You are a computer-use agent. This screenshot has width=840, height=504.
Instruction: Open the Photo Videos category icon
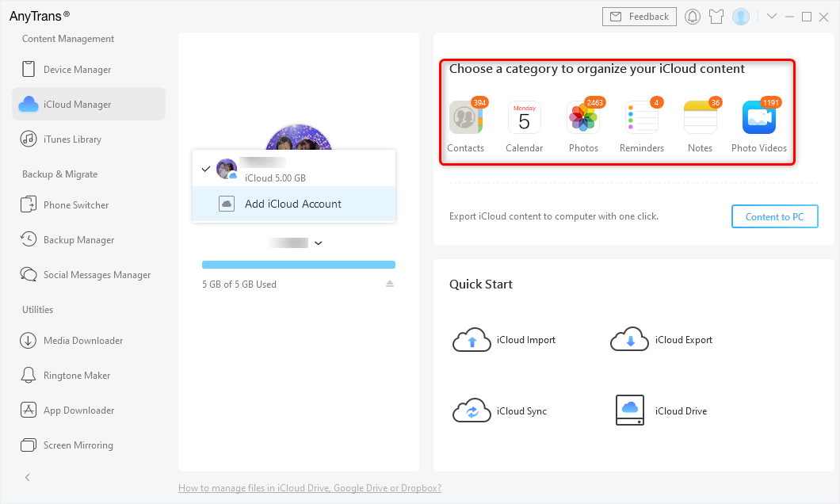point(759,117)
